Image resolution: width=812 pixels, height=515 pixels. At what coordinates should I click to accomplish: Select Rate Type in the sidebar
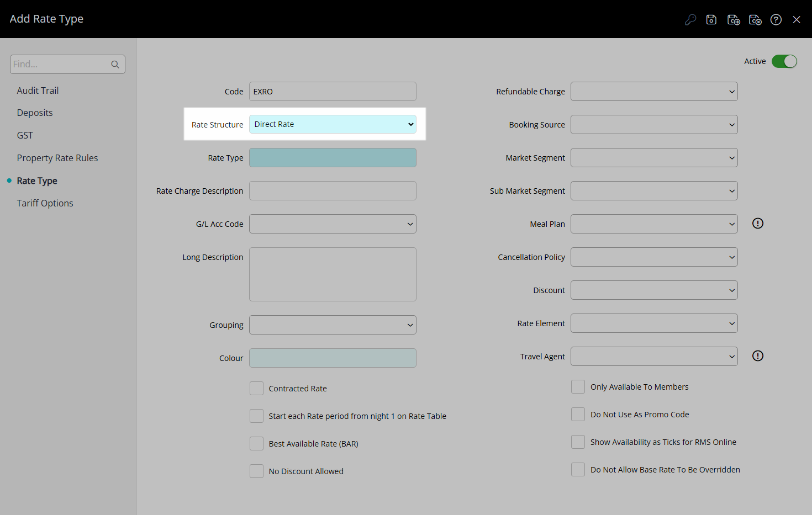pyautogui.click(x=37, y=181)
